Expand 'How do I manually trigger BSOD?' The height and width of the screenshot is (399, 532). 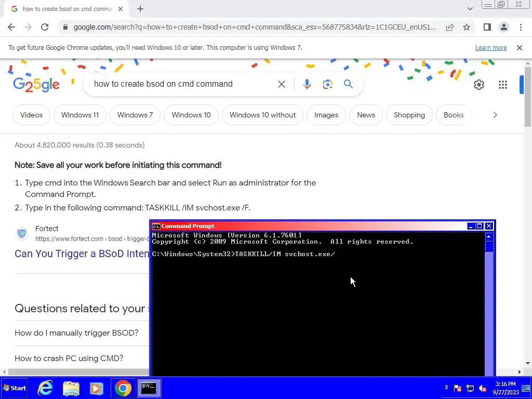(x=76, y=333)
